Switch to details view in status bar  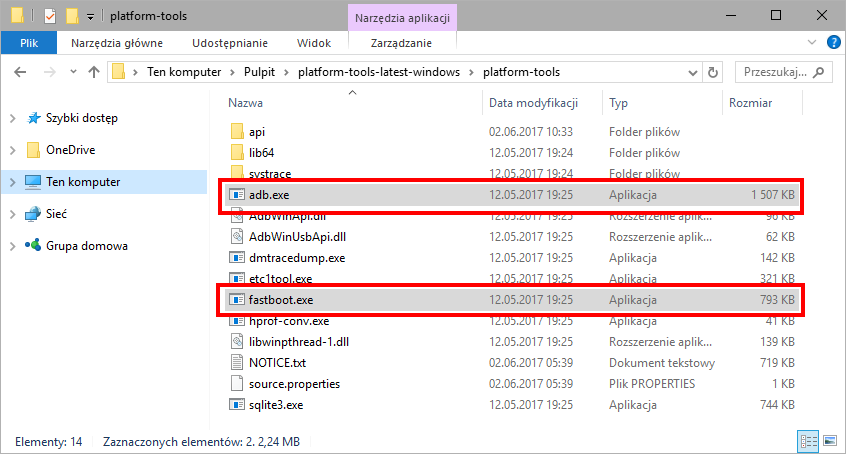809,441
